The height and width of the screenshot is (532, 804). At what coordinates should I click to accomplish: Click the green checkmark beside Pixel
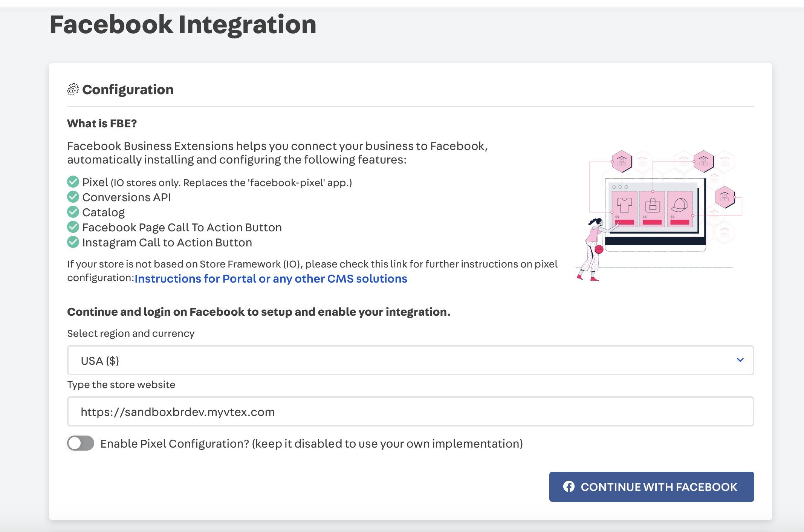(73, 182)
